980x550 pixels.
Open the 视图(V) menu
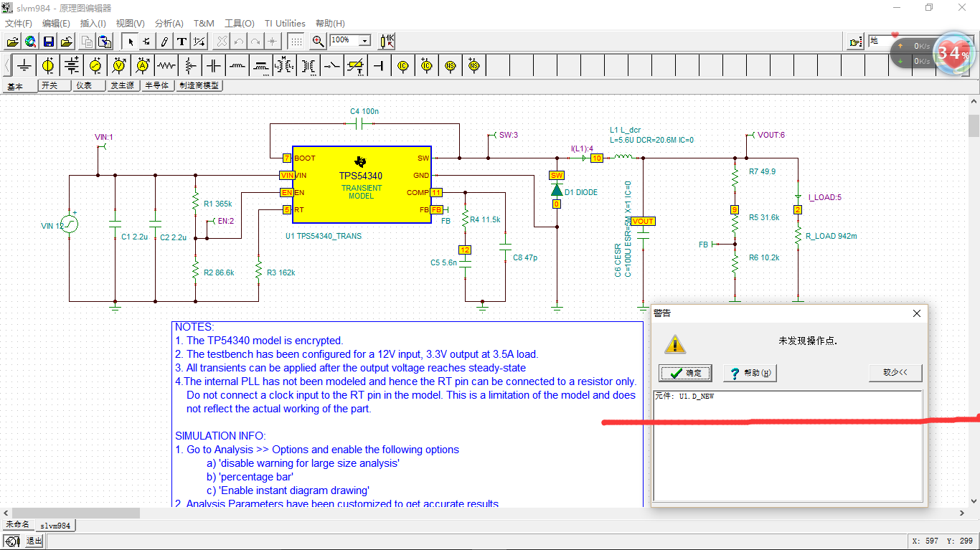point(131,24)
